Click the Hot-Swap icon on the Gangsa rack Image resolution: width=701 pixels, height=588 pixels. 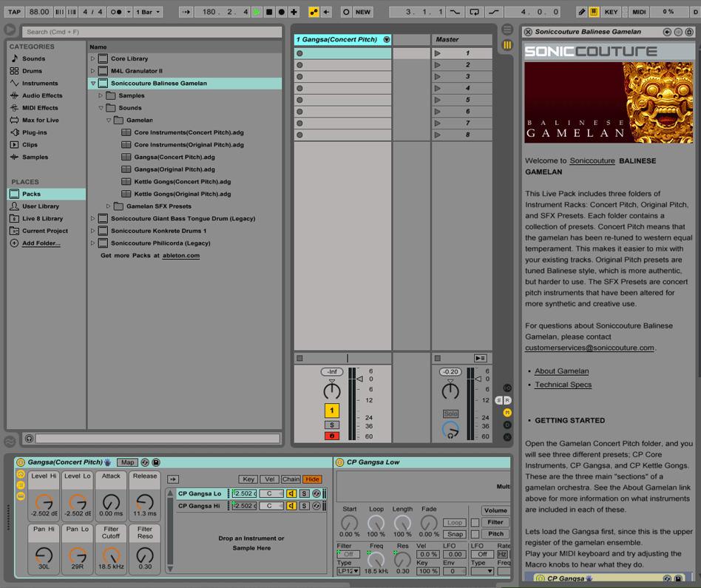pyautogui.click(x=145, y=462)
